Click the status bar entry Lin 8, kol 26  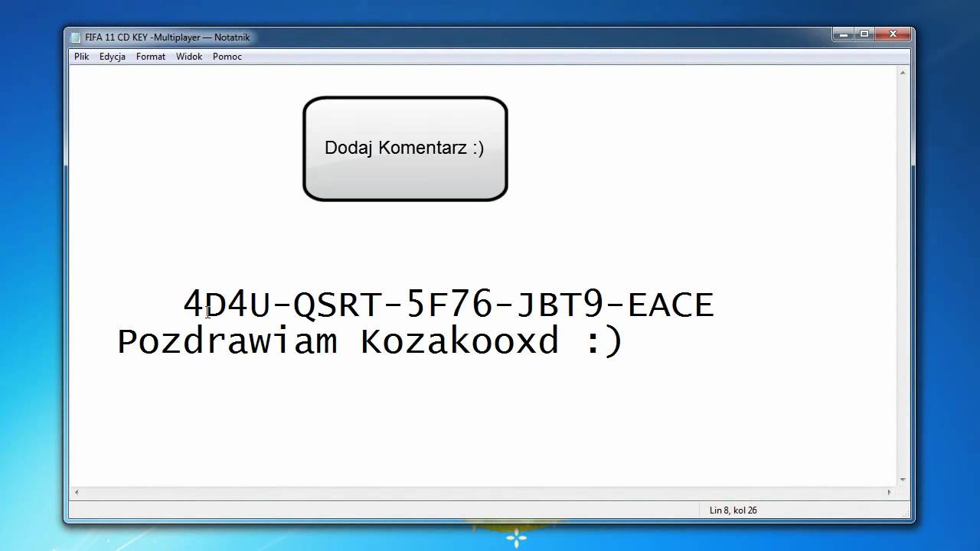(x=733, y=510)
